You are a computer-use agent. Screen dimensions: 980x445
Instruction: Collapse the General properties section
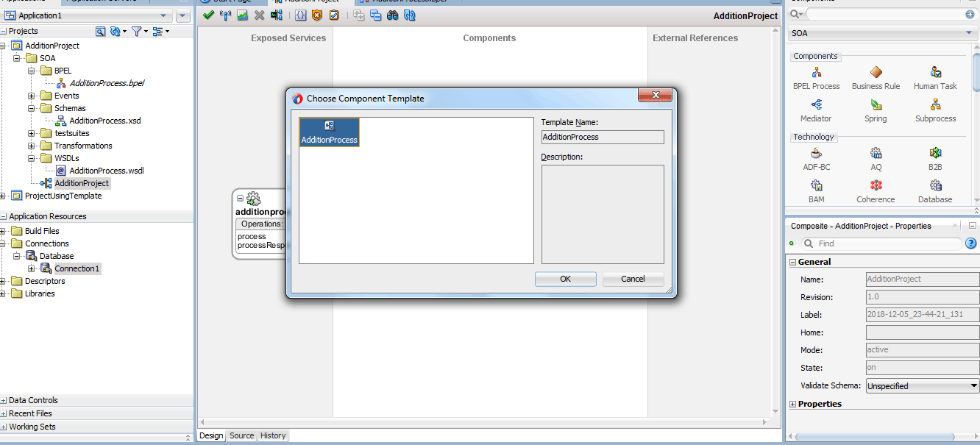pos(792,262)
